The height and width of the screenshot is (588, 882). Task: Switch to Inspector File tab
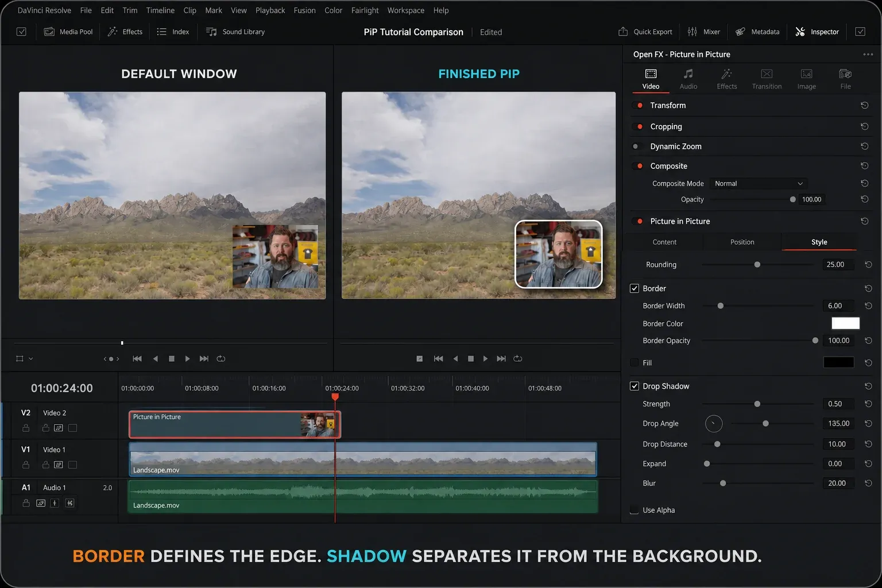[x=845, y=79]
